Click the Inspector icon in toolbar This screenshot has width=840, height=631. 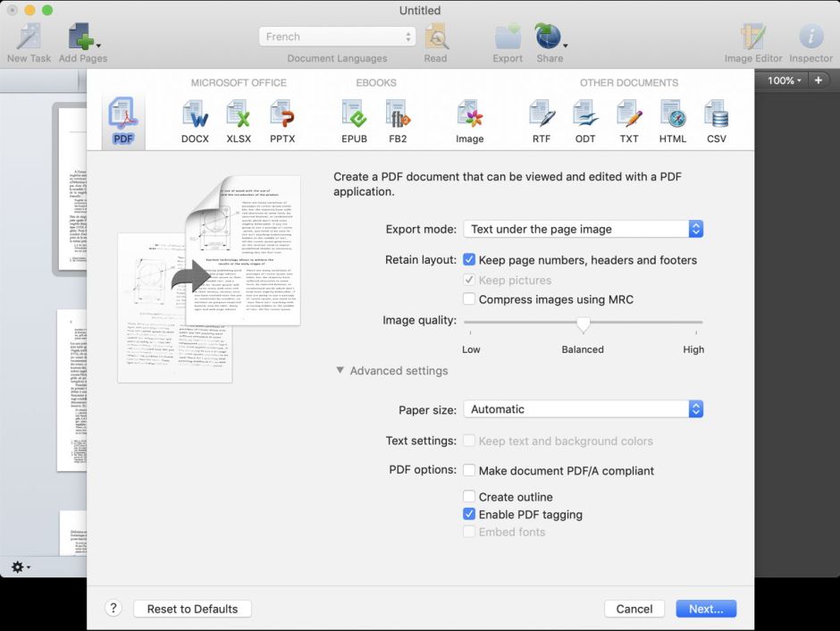click(811, 42)
